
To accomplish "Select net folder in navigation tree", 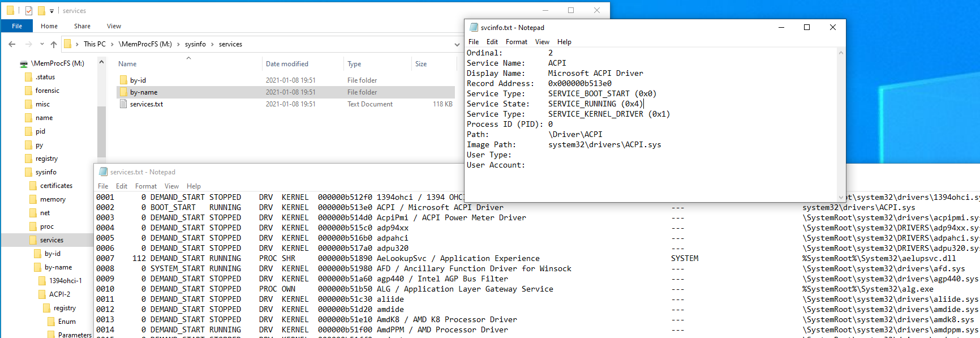I will tap(45, 213).
